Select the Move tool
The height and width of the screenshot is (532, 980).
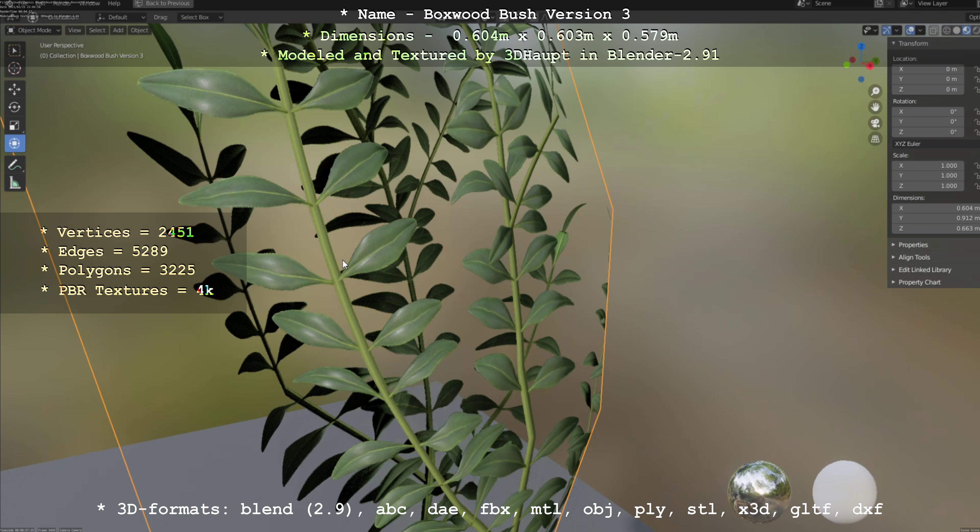point(14,89)
